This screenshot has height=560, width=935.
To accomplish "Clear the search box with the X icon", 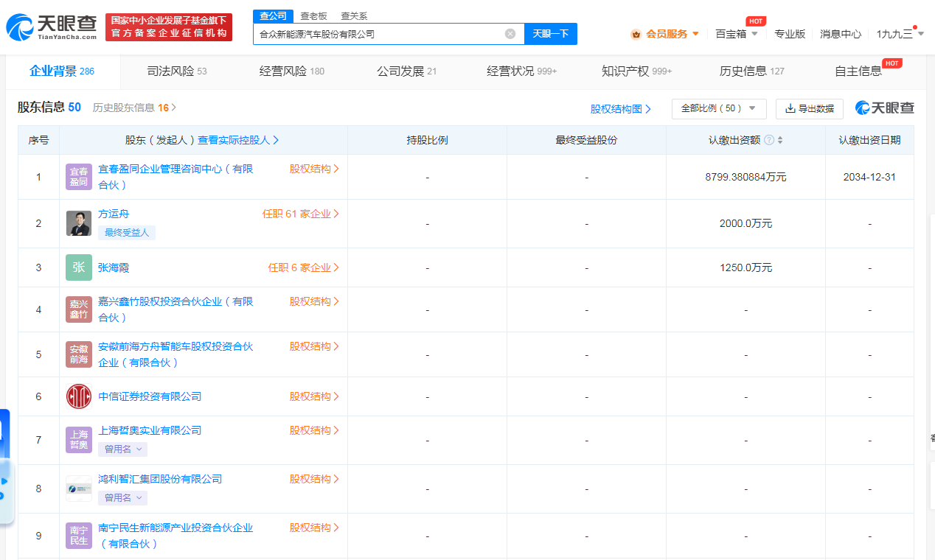I will [509, 34].
